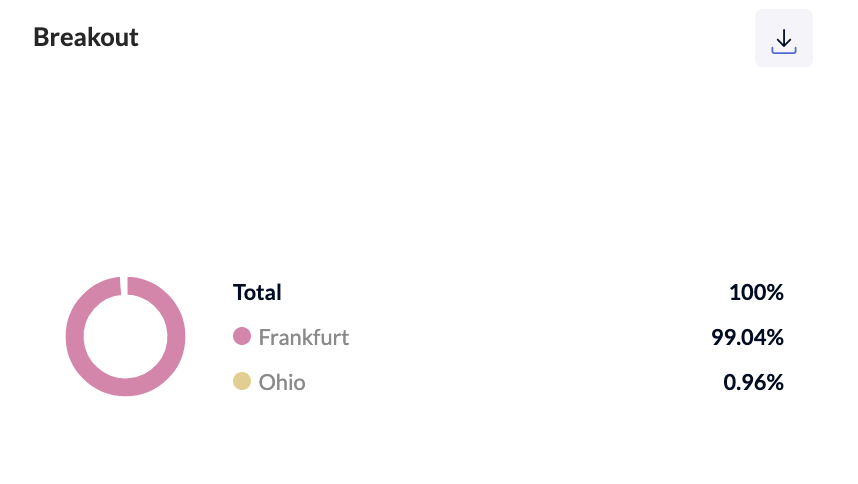858x484 pixels.
Task: Click the tray line under download arrow
Action: point(784,52)
